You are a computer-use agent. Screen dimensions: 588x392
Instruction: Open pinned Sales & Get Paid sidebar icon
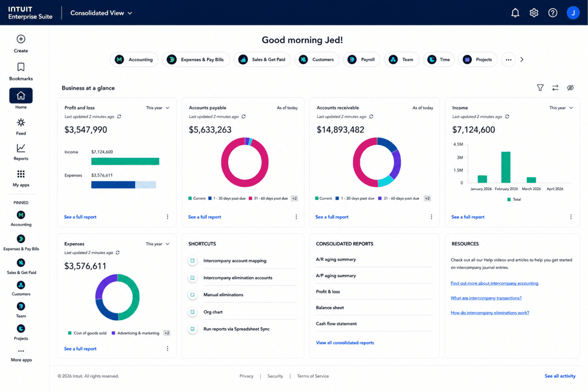(21, 262)
